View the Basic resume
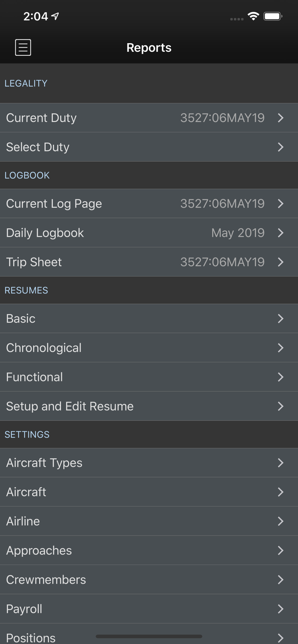 coord(149,318)
